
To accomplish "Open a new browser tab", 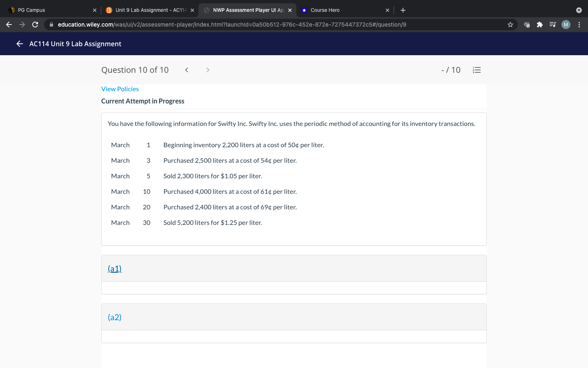I will [x=403, y=10].
